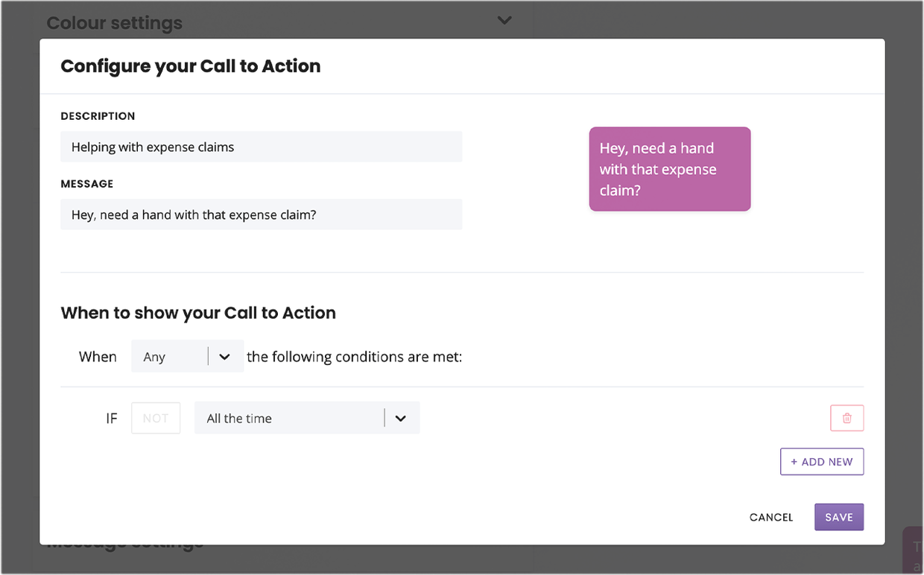Click the 'Configure your Call to Action' title

click(191, 66)
